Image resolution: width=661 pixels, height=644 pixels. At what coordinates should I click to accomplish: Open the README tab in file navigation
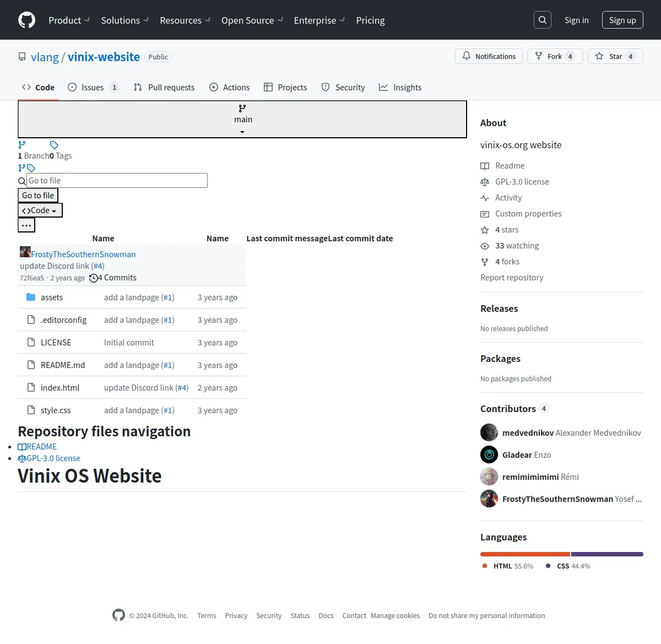click(37, 447)
